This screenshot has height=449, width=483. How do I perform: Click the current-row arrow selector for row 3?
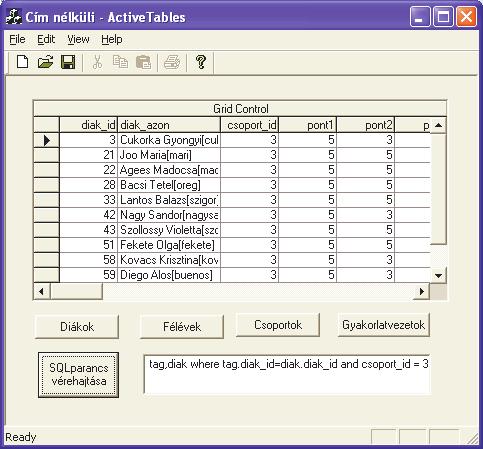click(47, 140)
